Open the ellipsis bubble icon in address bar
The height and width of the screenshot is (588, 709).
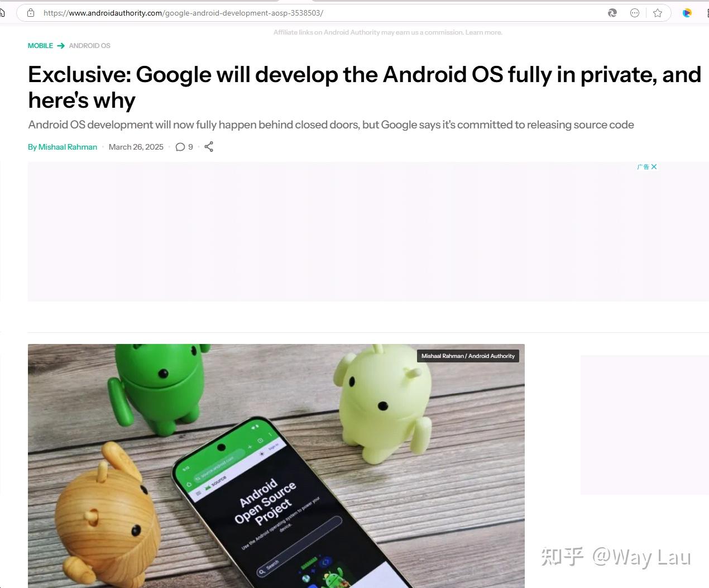[635, 13]
